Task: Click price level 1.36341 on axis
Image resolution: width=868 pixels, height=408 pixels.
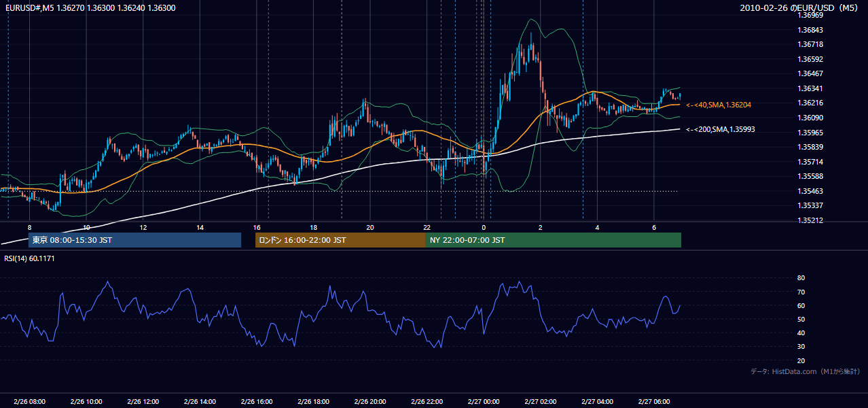Action: 810,88
